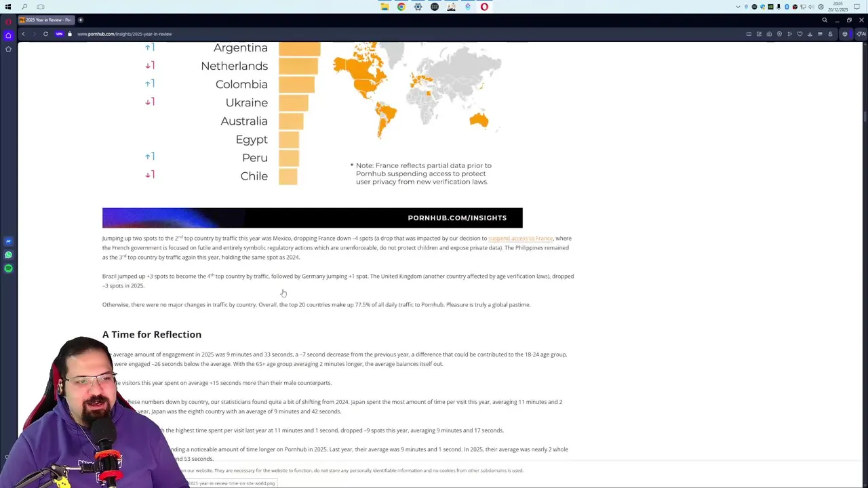Open Spotify player in the Opera sidebar
The height and width of the screenshot is (488, 868).
(x=8, y=268)
